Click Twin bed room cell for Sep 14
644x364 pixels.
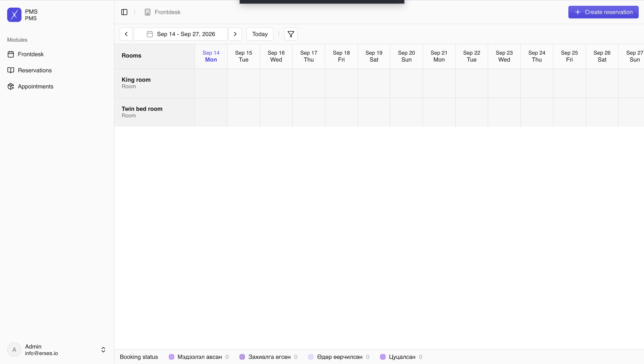211,112
